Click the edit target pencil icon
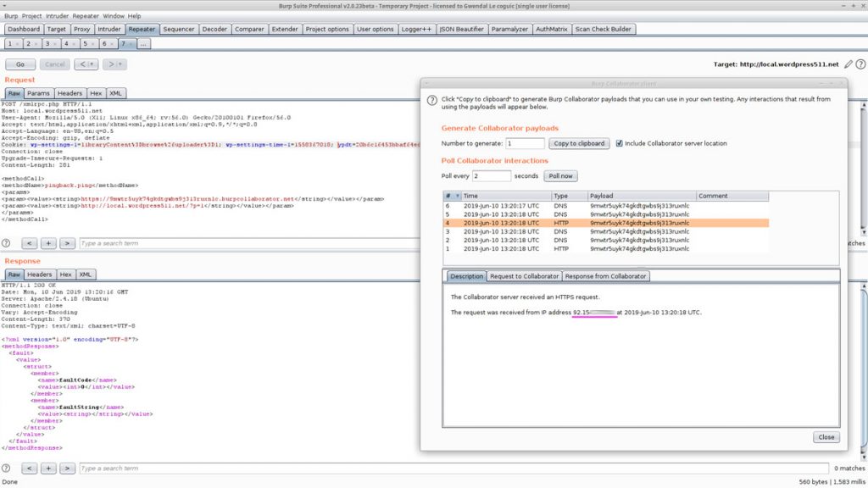 coord(848,64)
